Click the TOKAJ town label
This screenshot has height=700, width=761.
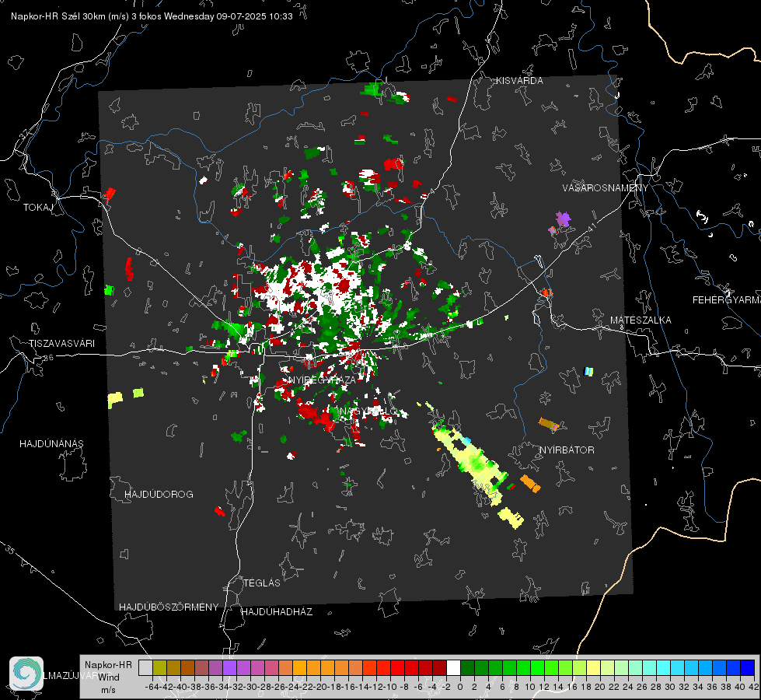[x=38, y=208]
